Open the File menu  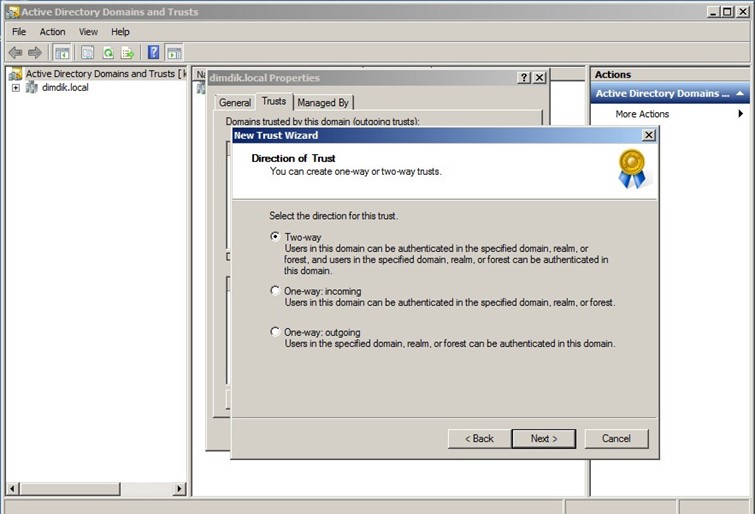19,32
